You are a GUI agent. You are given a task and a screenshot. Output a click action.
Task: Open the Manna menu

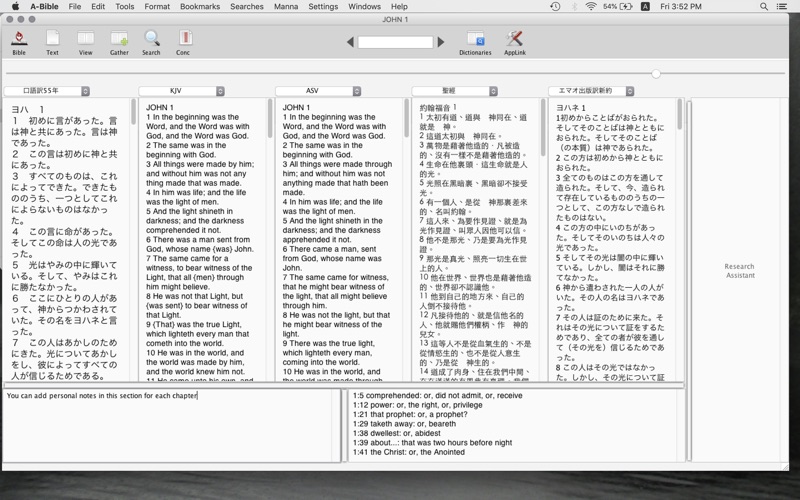pos(286,7)
